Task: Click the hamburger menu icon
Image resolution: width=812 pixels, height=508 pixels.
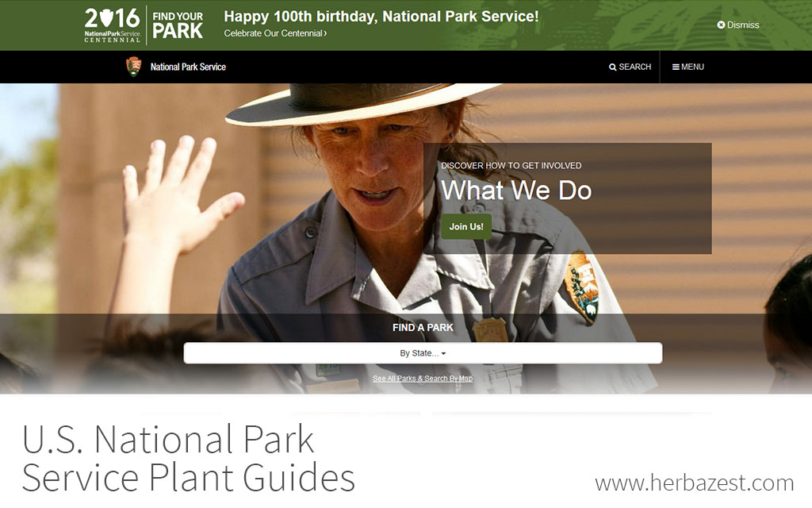Action: [676, 67]
